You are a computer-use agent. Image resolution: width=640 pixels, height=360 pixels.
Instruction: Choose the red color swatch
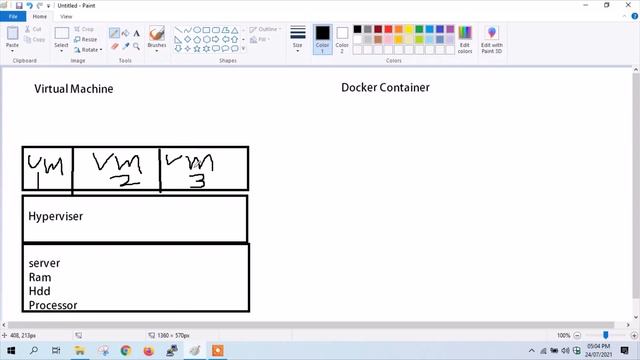(x=389, y=29)
